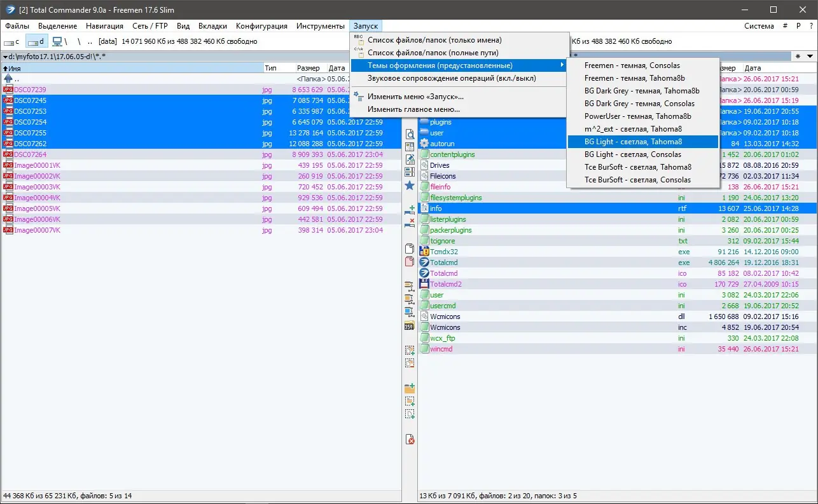Apply theme Freemen - темная, Tahoma8b
The image size is (818, 504).
pyautogui.click(x=642, y=78)
